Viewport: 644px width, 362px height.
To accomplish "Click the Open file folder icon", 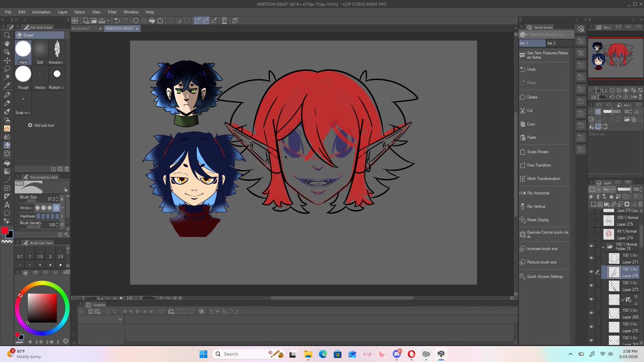I will pyautogui.click(x=94, y=20).
